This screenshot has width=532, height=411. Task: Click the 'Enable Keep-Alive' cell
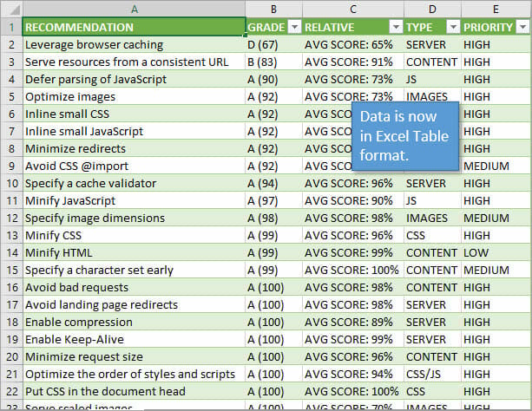tap(133, 339)
